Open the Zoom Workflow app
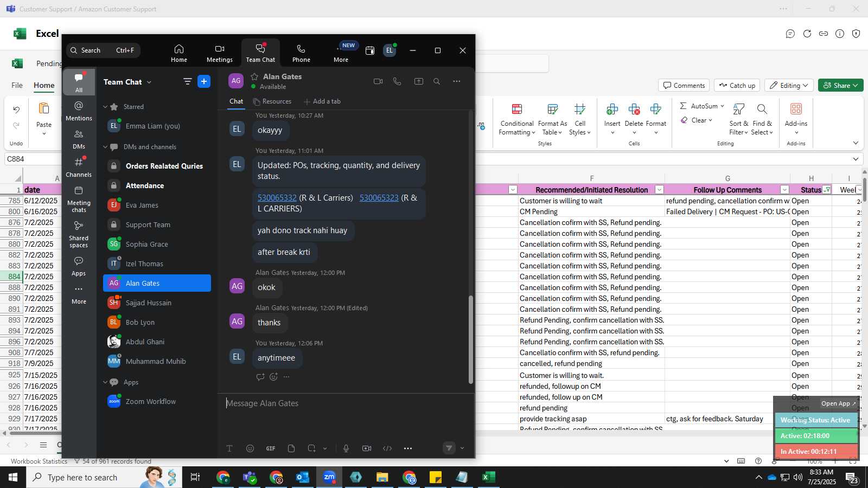The width and height of the screenshot is (868, 488). (157, 401)
